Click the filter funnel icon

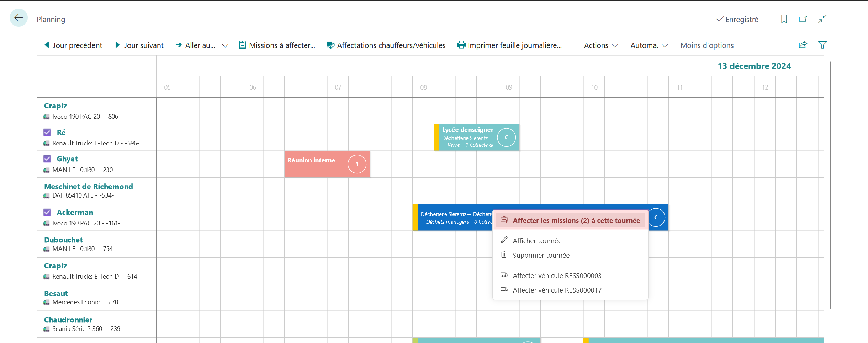pos(822,45)
